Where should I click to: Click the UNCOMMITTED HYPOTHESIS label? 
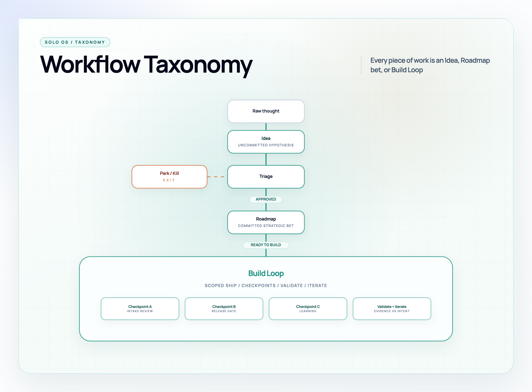[x=266, y=145]
